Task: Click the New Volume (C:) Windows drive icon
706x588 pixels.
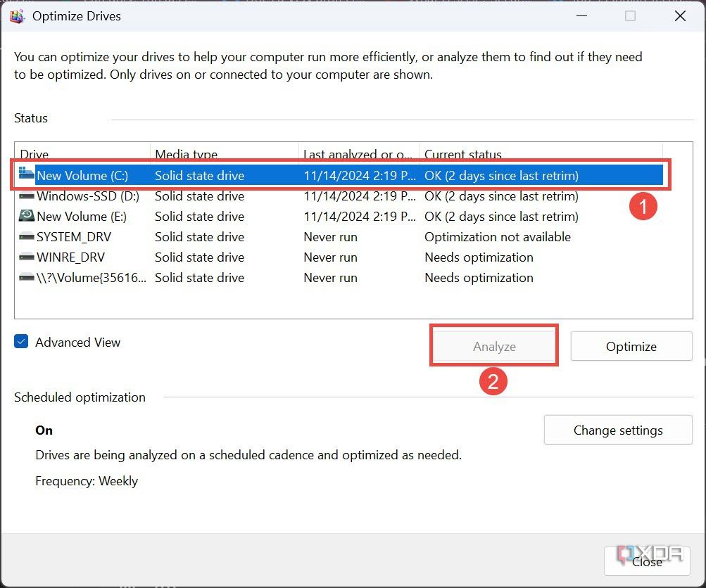Action: tap(27, 174)
